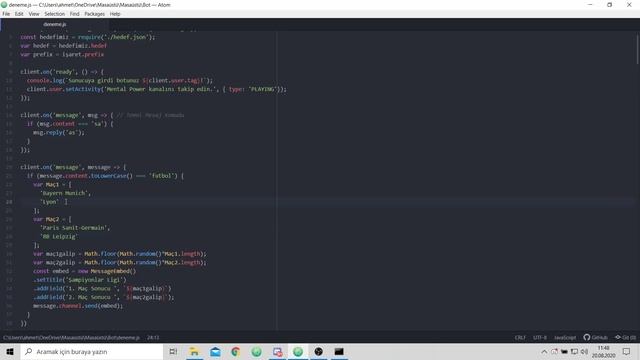The height and width of the screenshot is (360, 640).
Task: Show hidden system tray icons
Action: [544, 351]
